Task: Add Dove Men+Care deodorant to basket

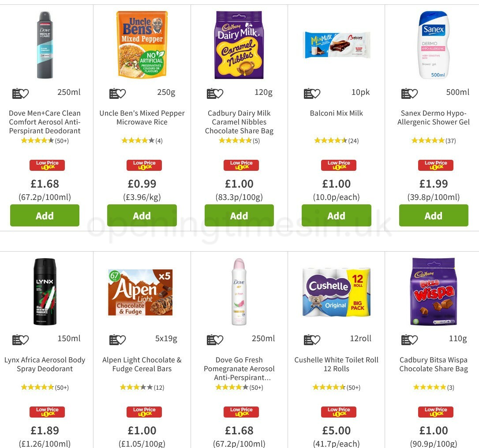Action: coord(45,215)
